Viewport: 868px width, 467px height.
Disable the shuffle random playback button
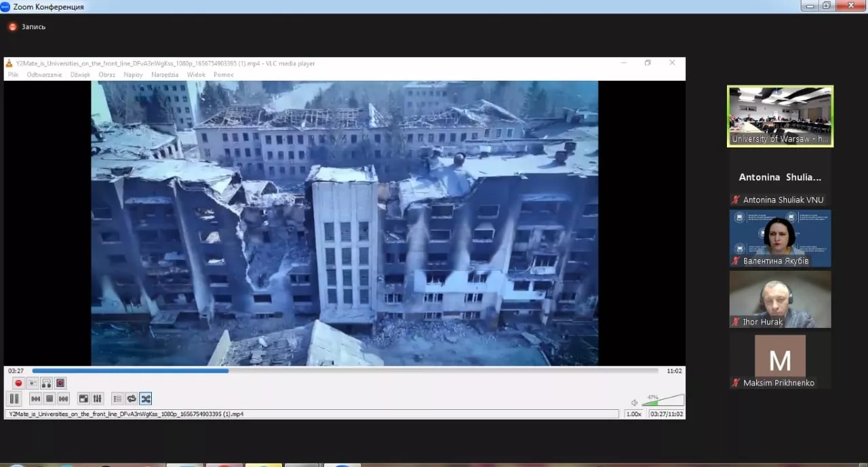coord(145,398)
